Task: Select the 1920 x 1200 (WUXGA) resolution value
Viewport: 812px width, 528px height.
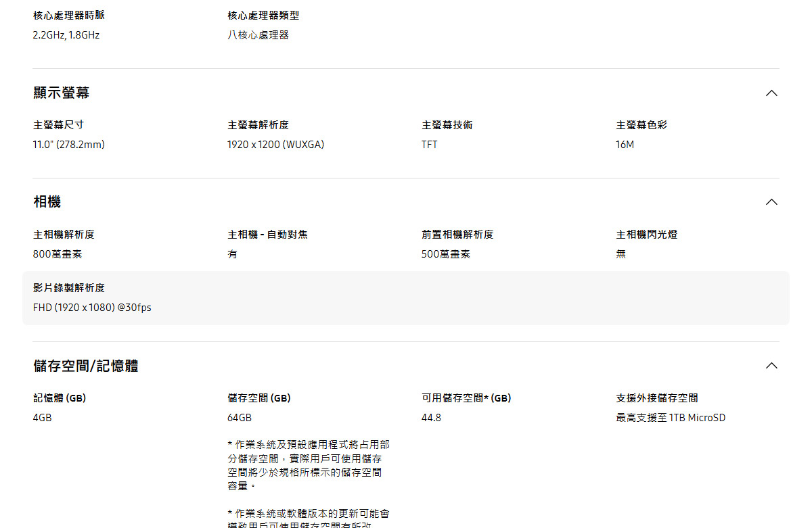Action: coord(275,145)
